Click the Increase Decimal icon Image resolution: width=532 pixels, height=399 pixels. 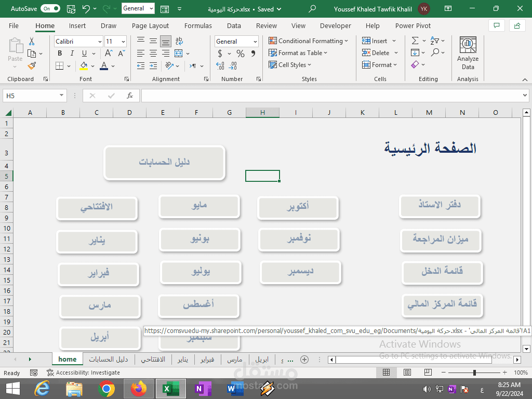tap(220, 65)
